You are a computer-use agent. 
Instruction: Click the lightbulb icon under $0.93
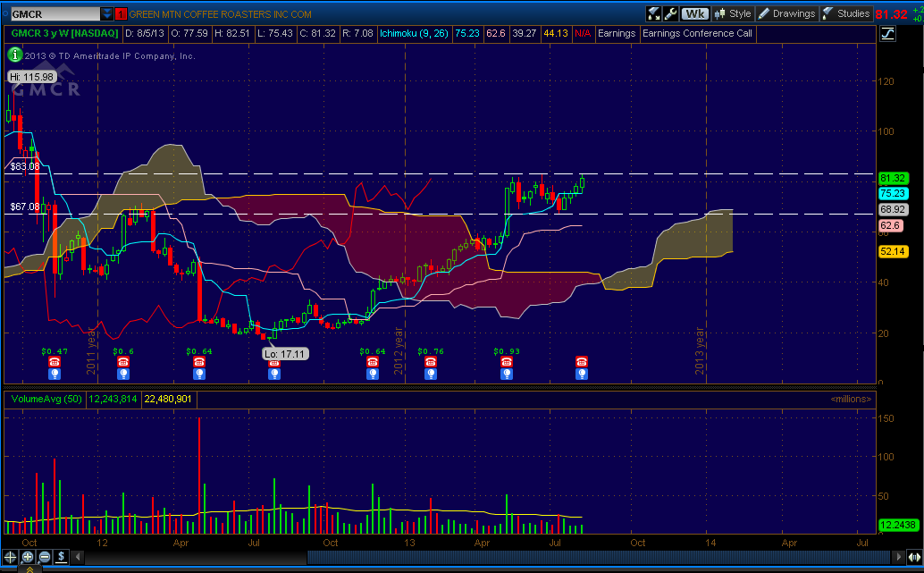(x=506, y=374)
